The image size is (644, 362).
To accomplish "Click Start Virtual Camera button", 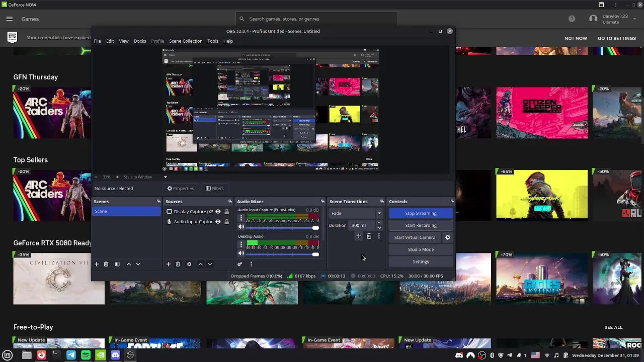I will 415,237.
